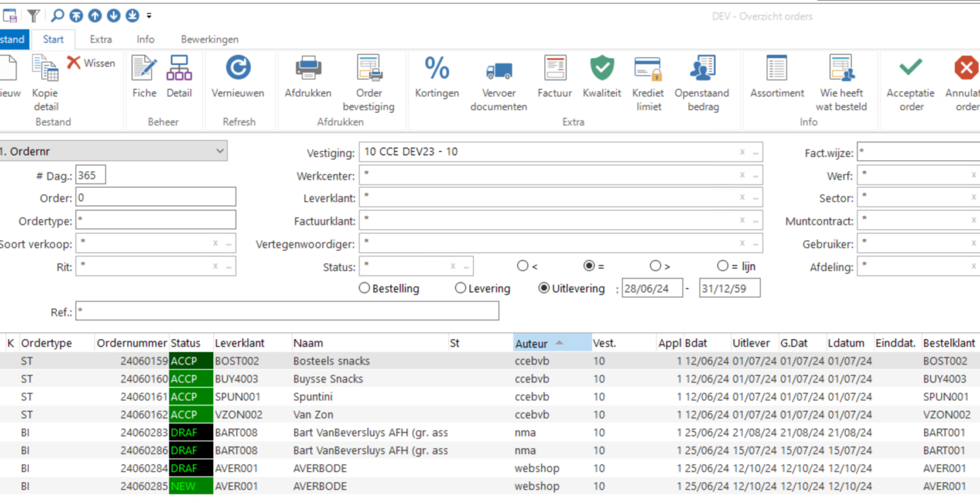Select the equals status radio button
This screenshot has height=503, width=980.
pos(589,266)
